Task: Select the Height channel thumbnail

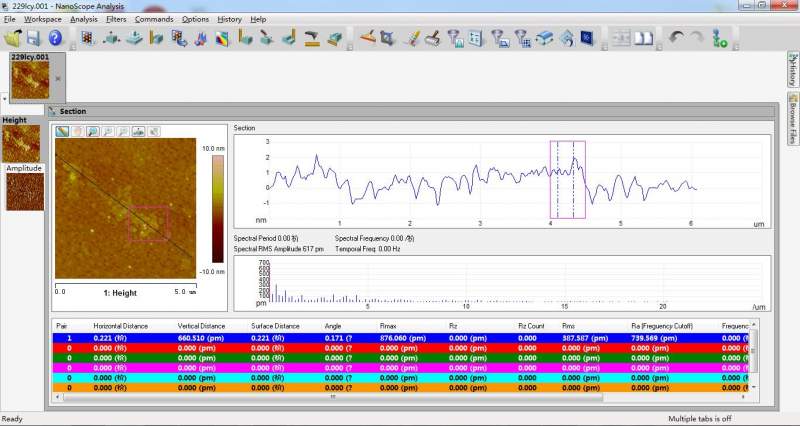Action: coord(22,143)
